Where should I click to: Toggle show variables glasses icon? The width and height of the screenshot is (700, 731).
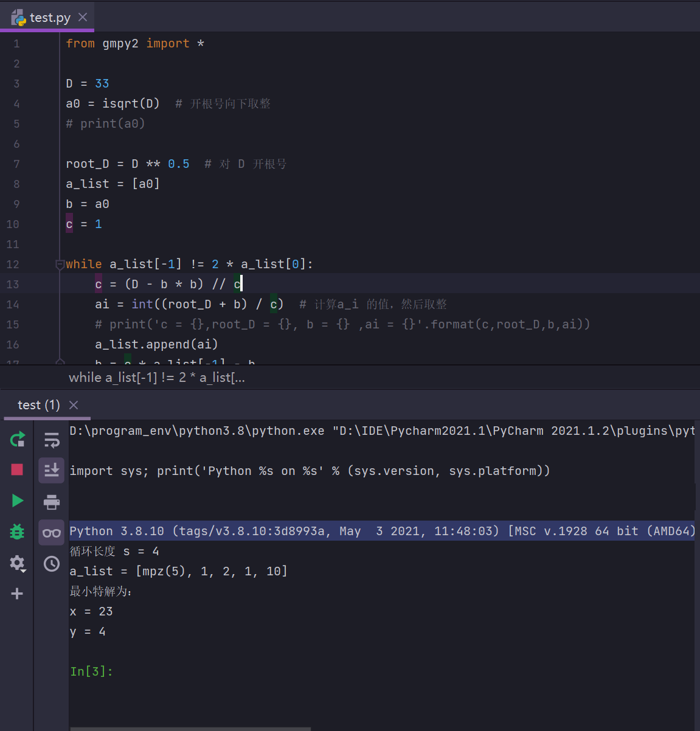(52, 533)
